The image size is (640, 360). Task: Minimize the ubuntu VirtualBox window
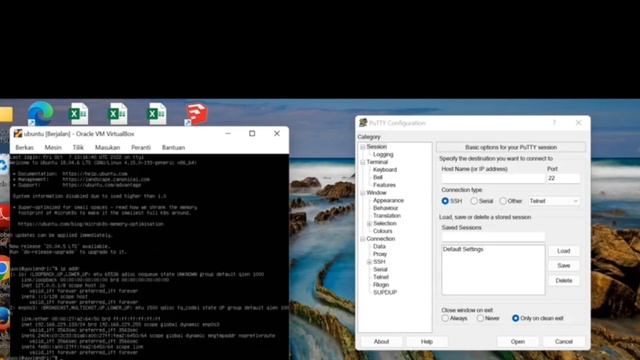coord(228,133)
